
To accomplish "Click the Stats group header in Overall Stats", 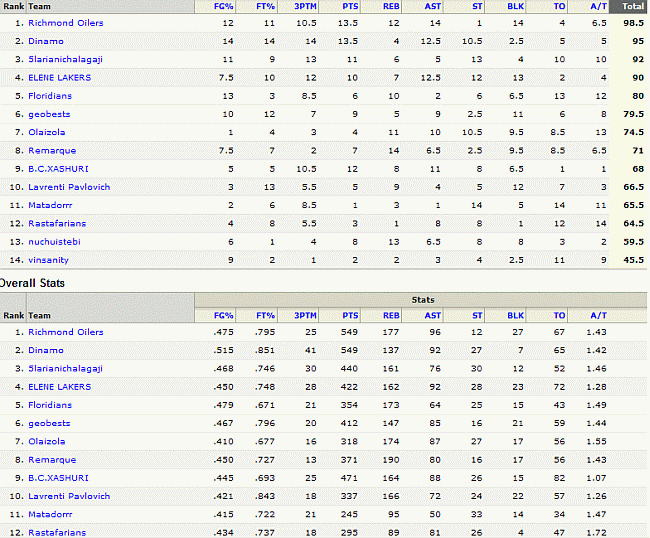I will [x=423, y=300].
